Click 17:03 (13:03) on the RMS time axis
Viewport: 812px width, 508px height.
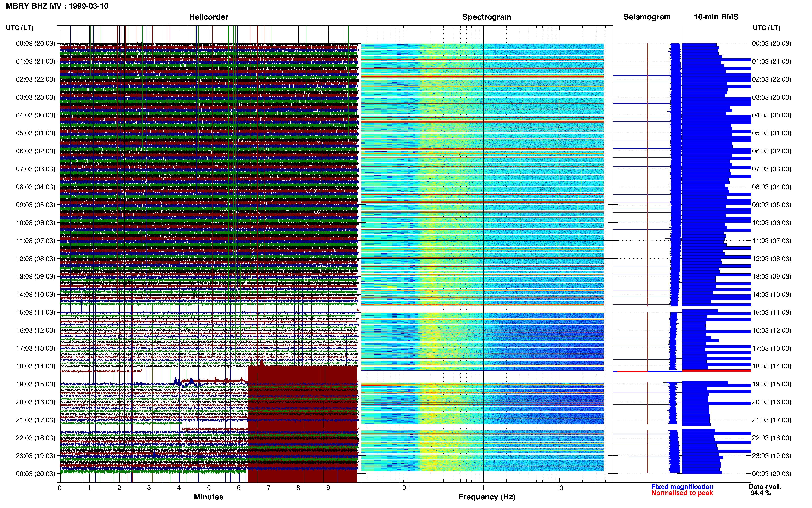(772, 348)
